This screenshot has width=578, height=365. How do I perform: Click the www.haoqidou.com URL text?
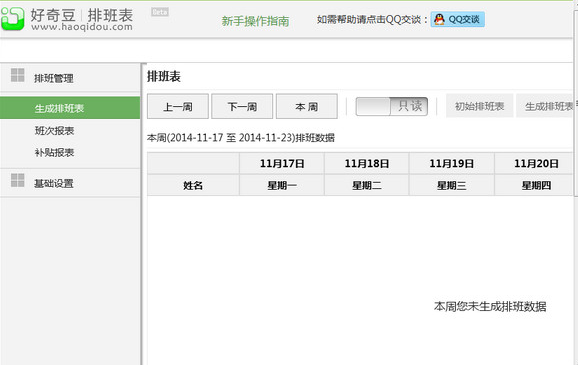tap(82, 27)
